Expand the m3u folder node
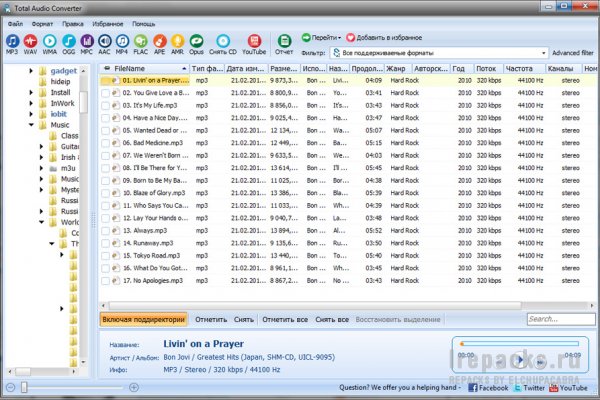This screenshot has height=400, width=600. click(x=41, y=168)
